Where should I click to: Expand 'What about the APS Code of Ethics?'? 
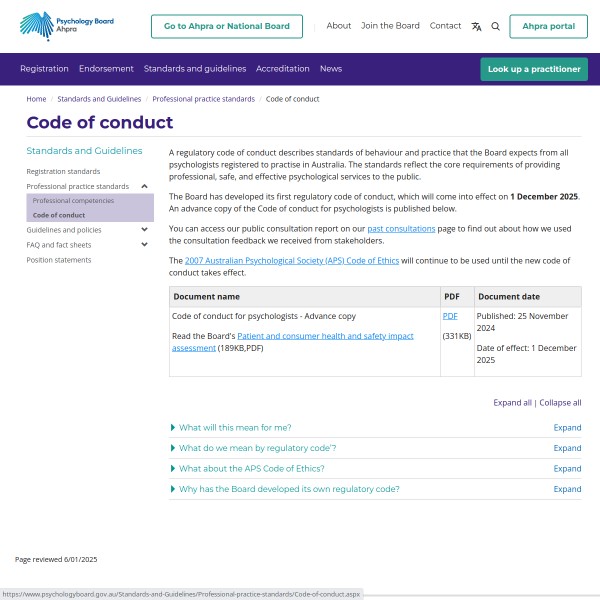pyautogui.click(x=251, y=469)
